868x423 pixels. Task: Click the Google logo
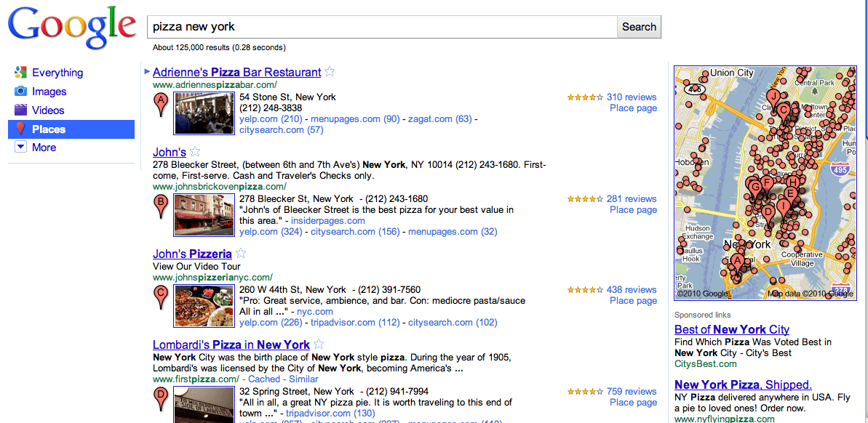click(x=71, y=28)
